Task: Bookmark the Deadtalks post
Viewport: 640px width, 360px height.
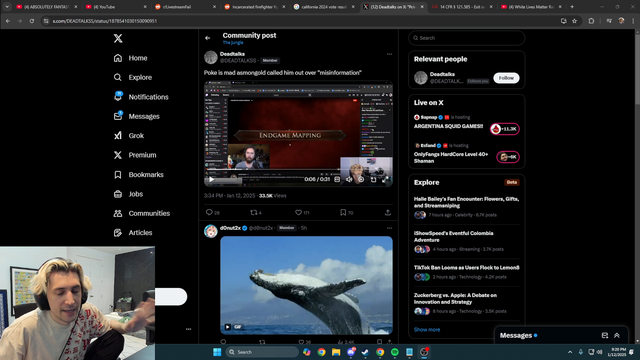Action: coord(347,212)
